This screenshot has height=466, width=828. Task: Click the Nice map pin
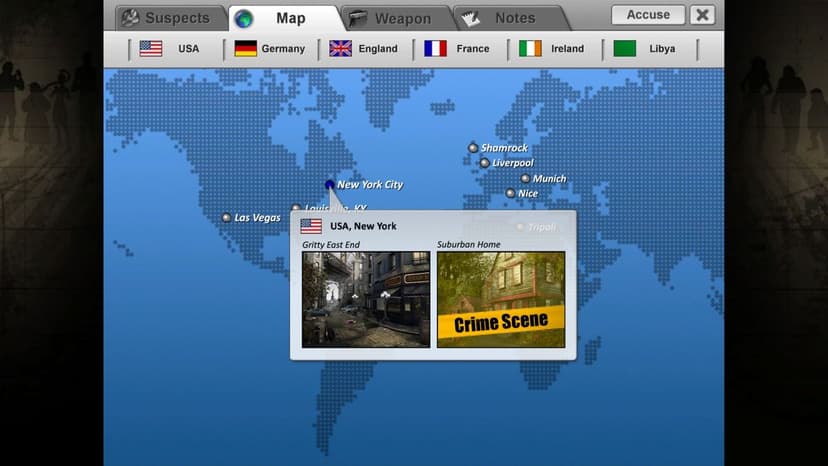pyautogui.click(x=510, y=193)
